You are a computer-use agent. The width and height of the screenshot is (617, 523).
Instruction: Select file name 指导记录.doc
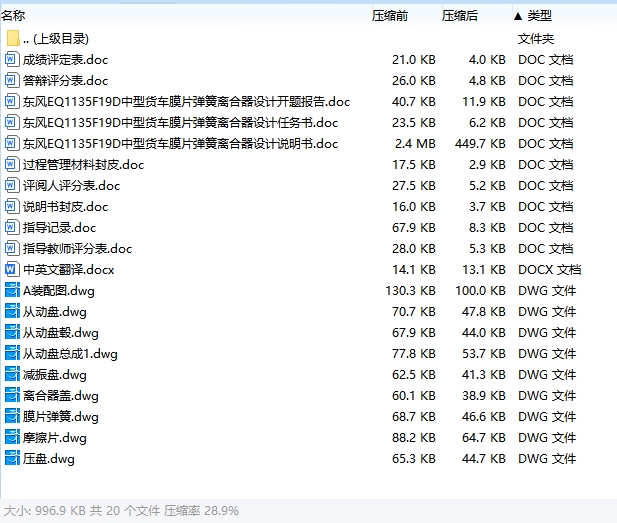tap(59, 227)
